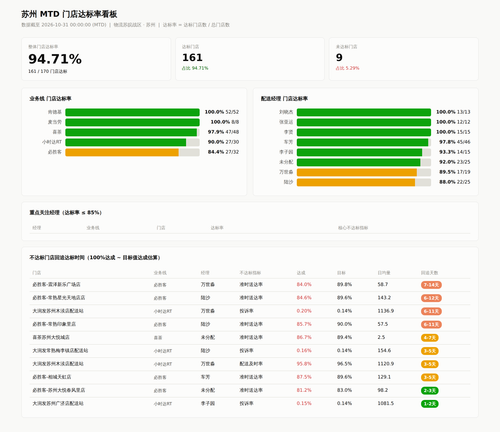
Task: Click the daily volume 1120.9
Action: (x=386, y=364)
